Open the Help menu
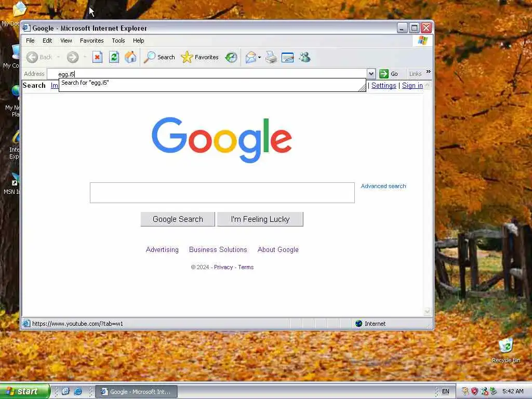 [138, 41]
